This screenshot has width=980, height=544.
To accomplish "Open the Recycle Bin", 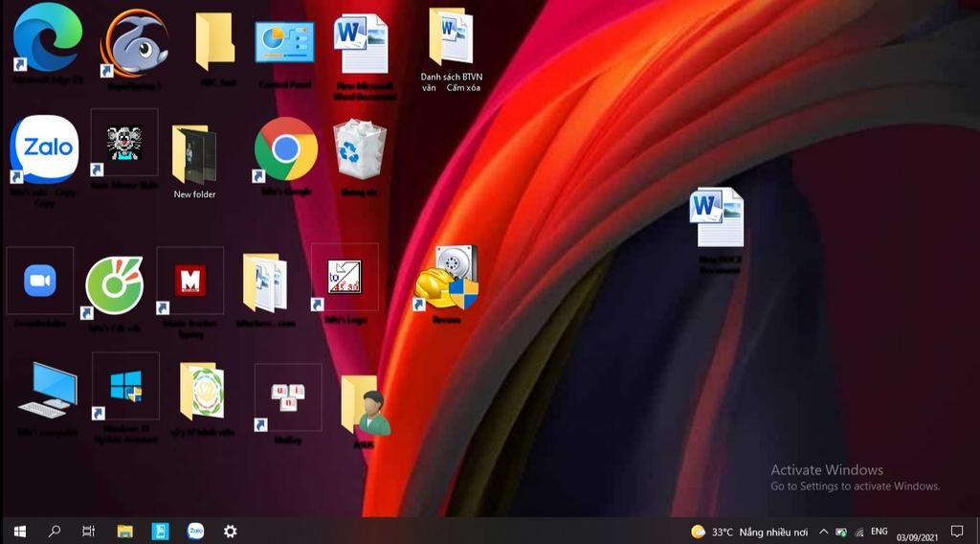I will (x=360, y=148).
